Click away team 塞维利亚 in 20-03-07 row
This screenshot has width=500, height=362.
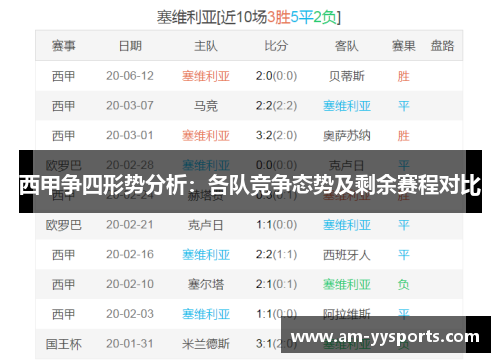pos(347,106)
